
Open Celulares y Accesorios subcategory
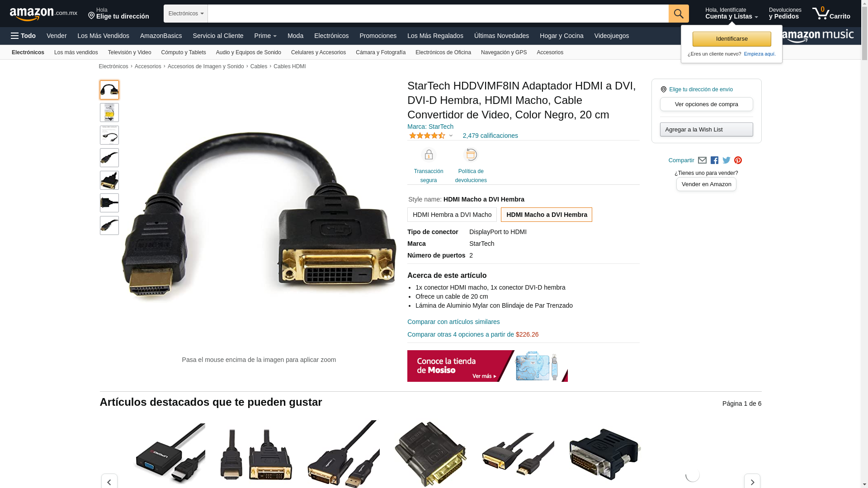coord(318,52)
